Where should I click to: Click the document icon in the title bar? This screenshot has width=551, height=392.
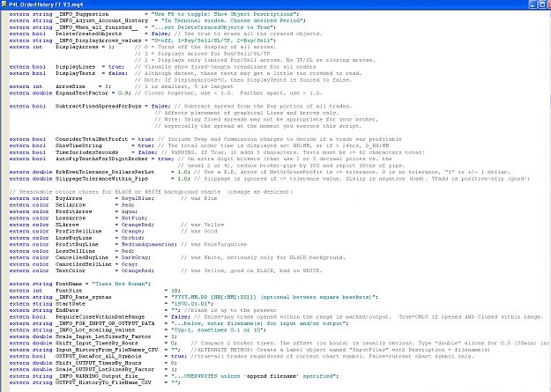(4, 4)
